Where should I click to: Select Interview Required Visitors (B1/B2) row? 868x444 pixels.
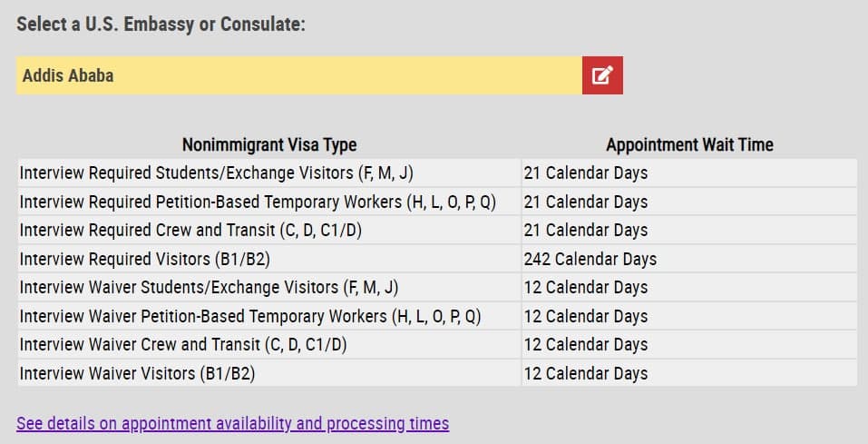[x=437, y=259]
